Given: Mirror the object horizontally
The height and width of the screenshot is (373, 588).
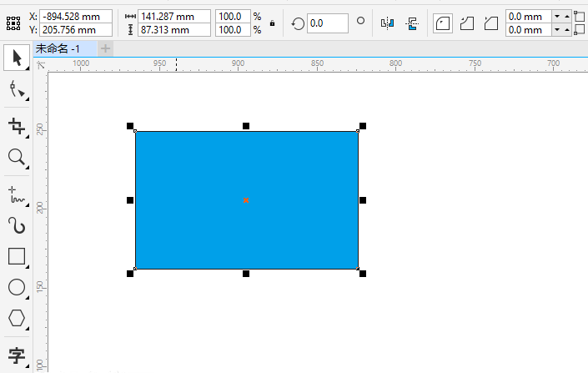Looking at the screenshot, I should (x=387, y=23).
